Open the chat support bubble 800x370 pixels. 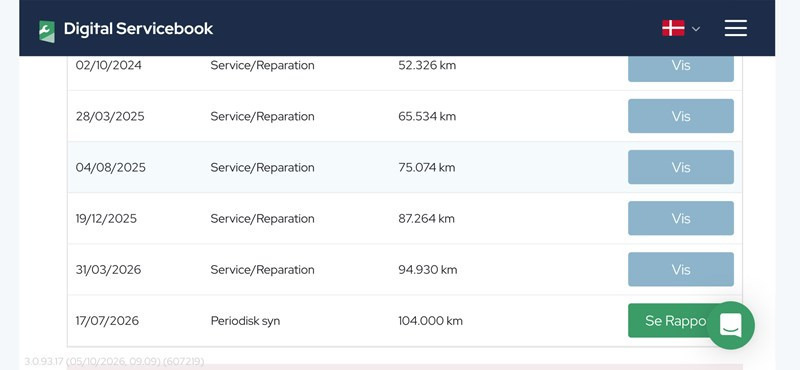tap(731, 325)
